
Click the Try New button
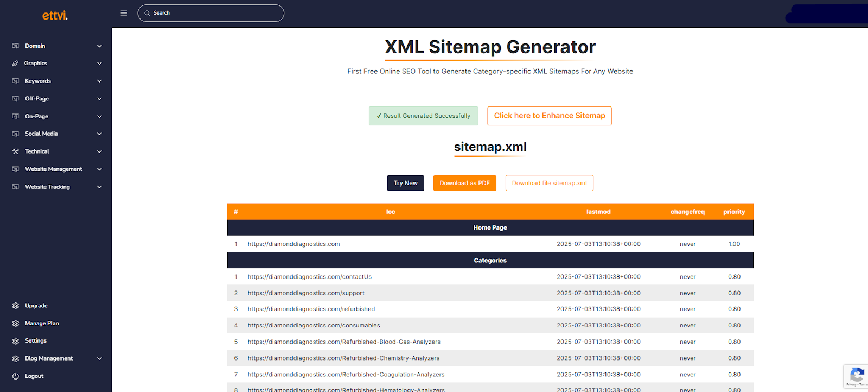point(406,183)
